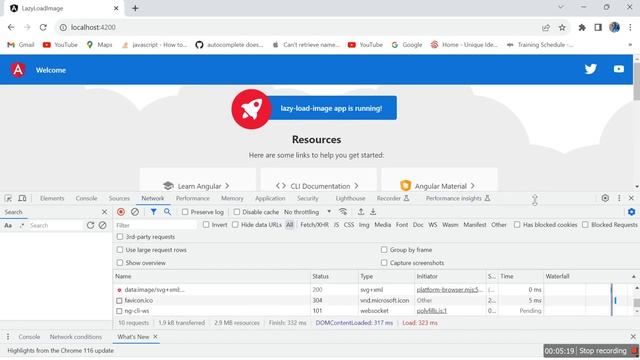
Task: Activate the DevTools inspect element picker
Action: (x=8, y=198)
